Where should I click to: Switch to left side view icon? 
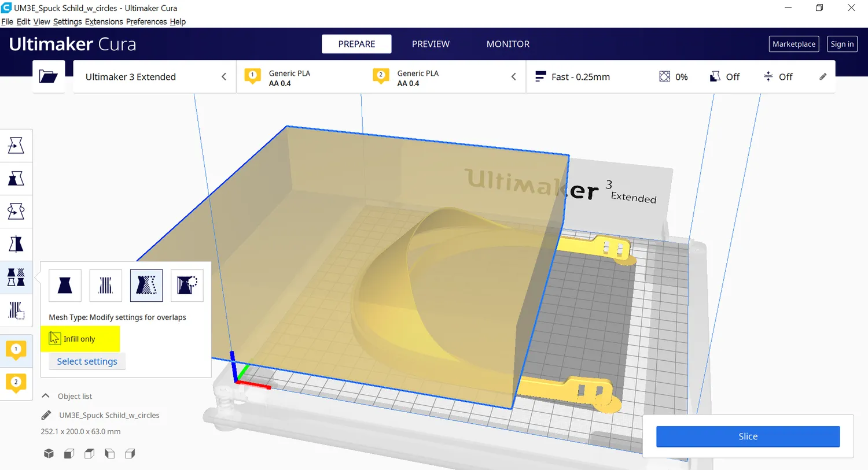[x=109, y=454]
